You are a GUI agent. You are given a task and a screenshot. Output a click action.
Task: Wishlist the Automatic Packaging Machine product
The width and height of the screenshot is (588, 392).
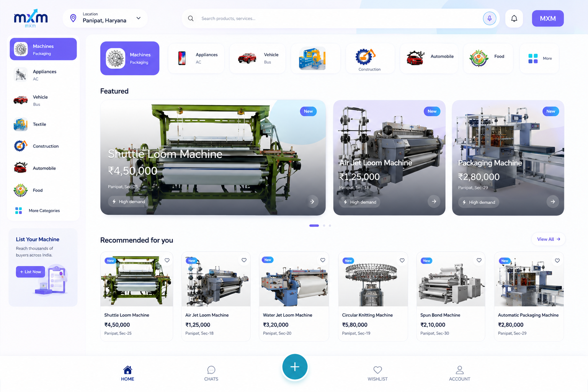coord(557,260)
